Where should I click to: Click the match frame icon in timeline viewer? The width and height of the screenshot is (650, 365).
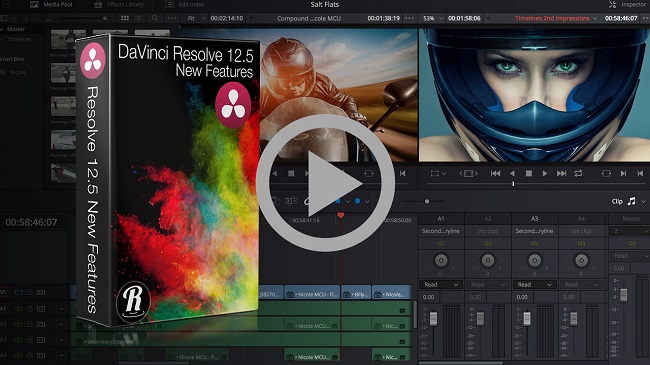tap(606, 173)
